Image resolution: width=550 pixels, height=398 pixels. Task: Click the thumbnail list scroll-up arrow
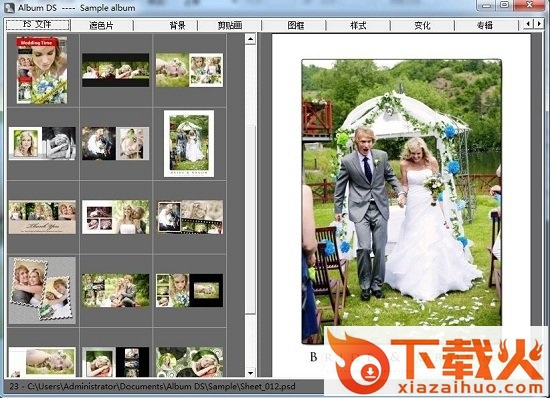click(x=250, y=39)
